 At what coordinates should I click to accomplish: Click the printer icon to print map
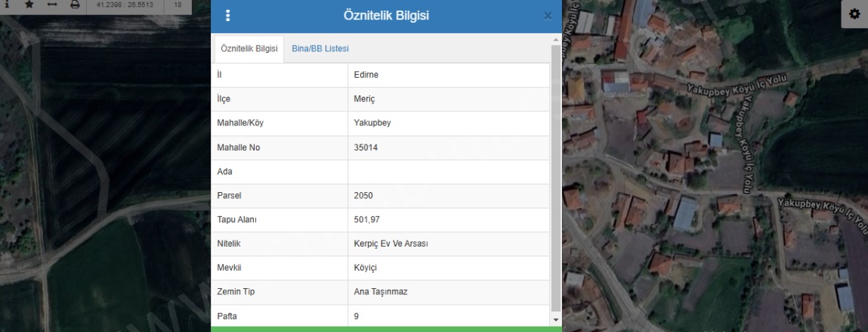point(75,5)
